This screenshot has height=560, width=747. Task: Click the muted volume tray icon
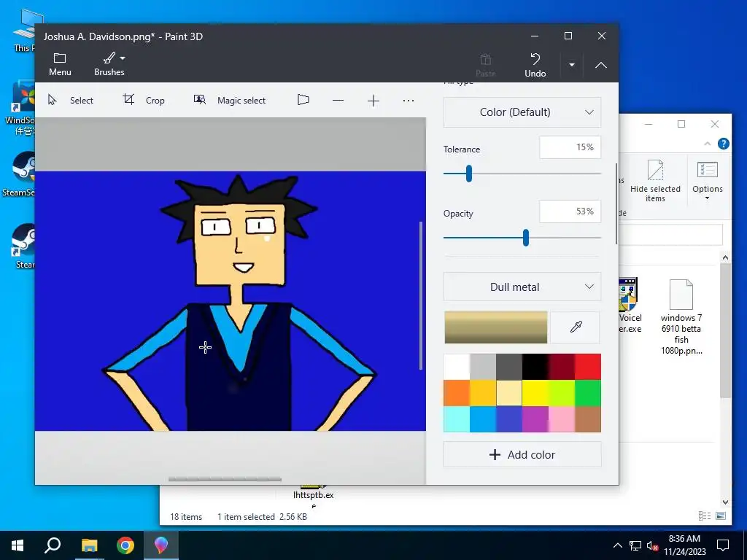coord(653,545)
